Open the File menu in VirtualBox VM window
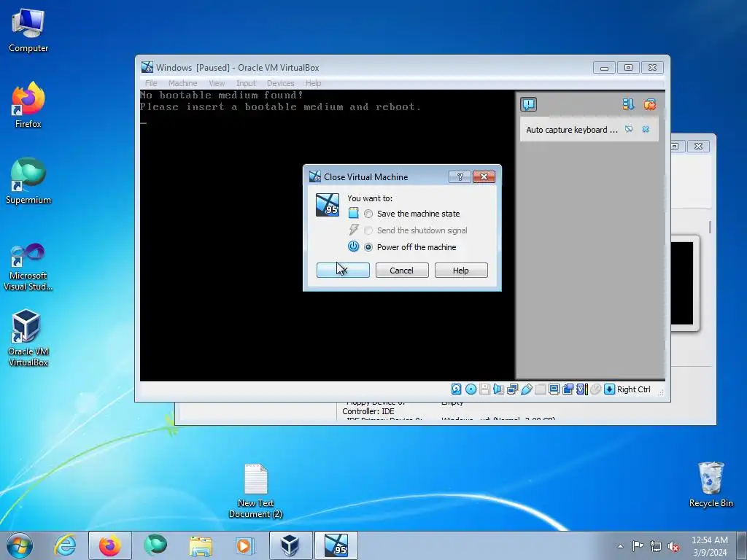The height and width of the screenshot is (560, 747). [151, 83]
